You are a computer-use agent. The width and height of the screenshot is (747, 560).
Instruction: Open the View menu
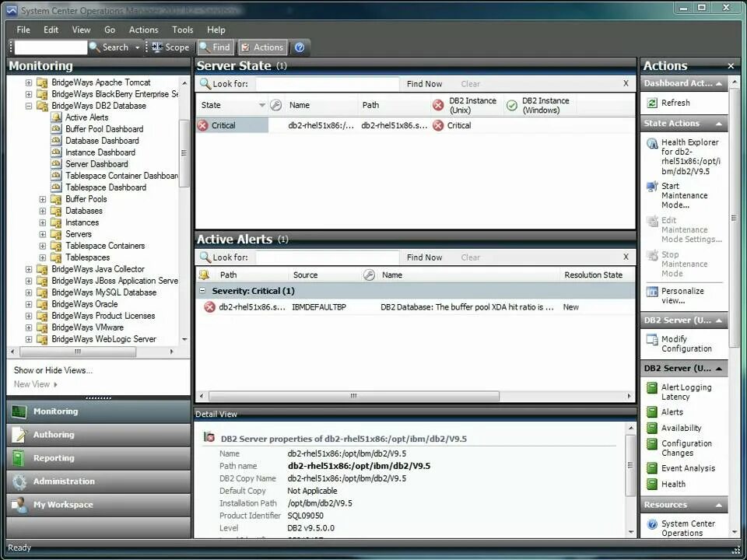81,30
